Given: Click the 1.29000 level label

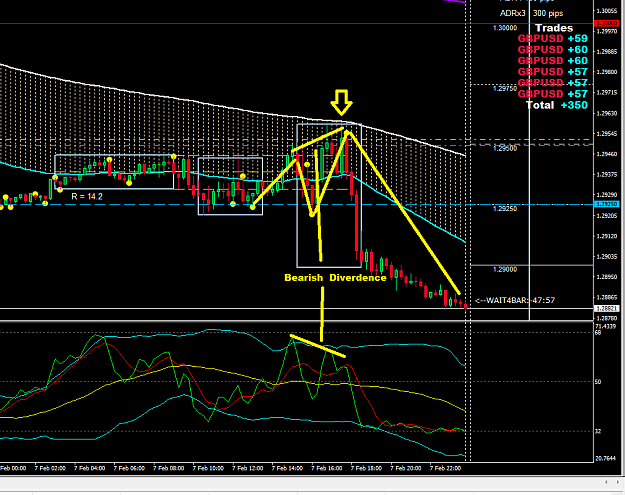Looking at the screenshot, I should [x=505, y=269].
